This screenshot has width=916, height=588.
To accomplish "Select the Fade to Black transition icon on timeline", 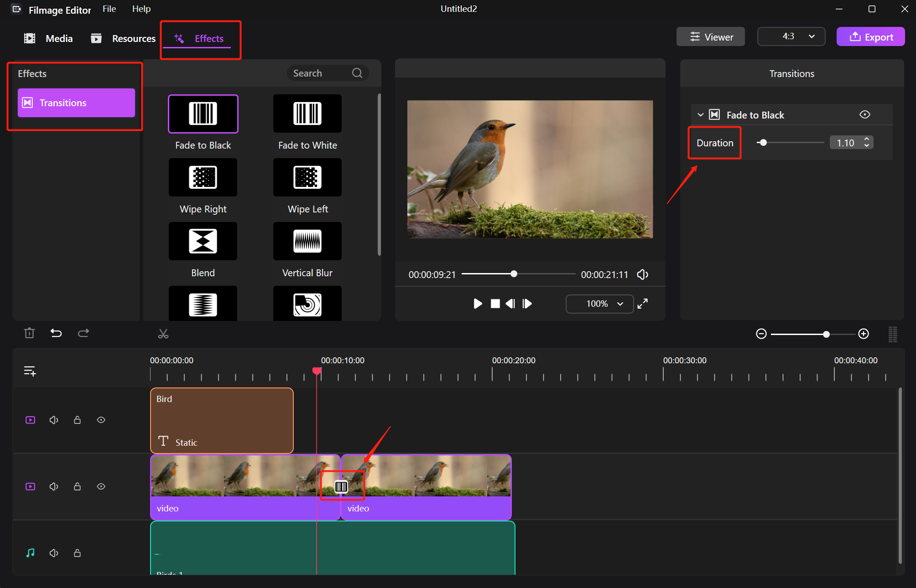I will (x=341, y=487).
